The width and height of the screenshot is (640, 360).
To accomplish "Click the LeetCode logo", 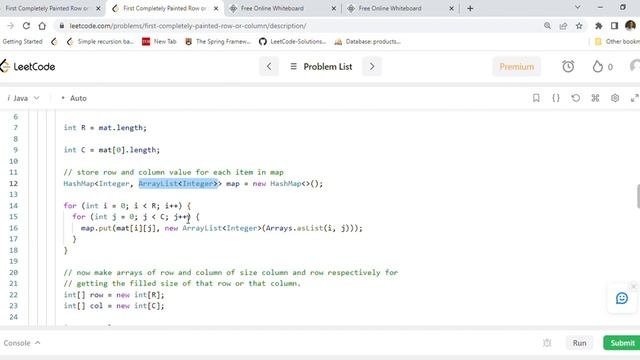I will pos(28,67).
